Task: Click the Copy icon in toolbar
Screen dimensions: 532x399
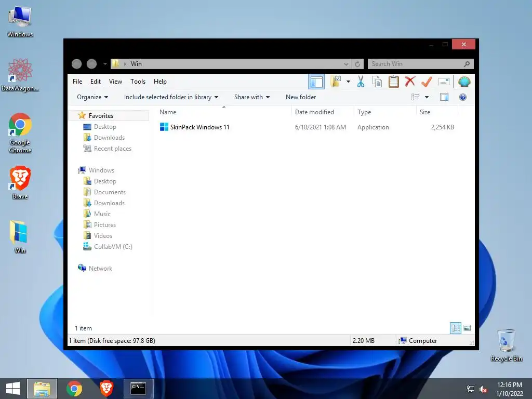Action: point(377,82)
